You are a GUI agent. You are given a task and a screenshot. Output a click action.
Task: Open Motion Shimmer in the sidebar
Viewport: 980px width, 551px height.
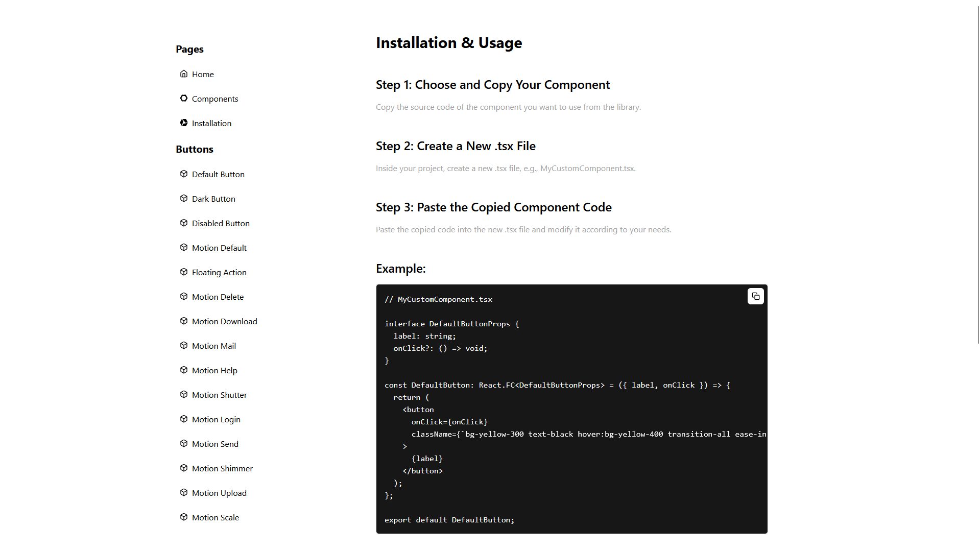222,468
